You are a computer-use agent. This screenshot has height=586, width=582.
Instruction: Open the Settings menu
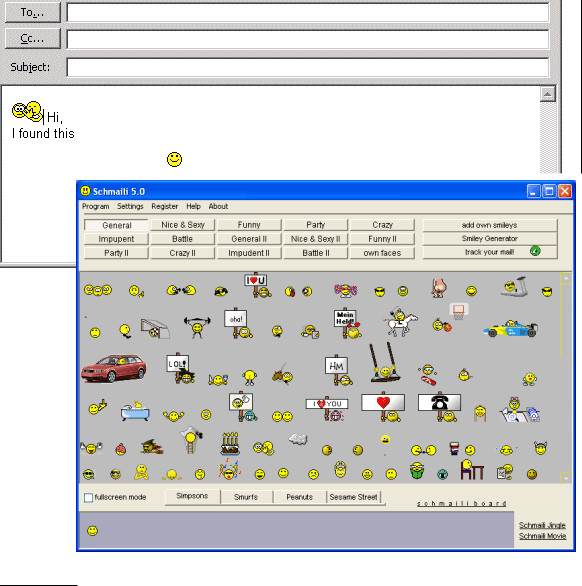tap(130, 206)
